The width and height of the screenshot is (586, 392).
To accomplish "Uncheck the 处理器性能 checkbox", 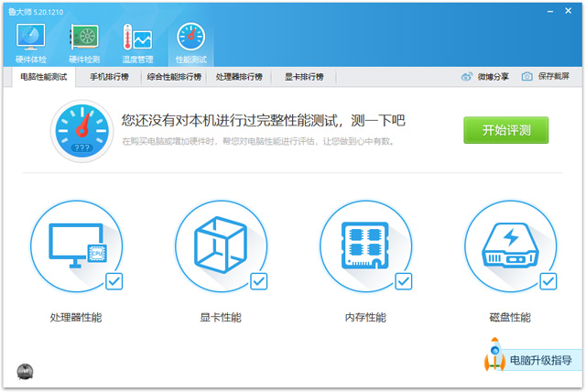I will (114, 281).
